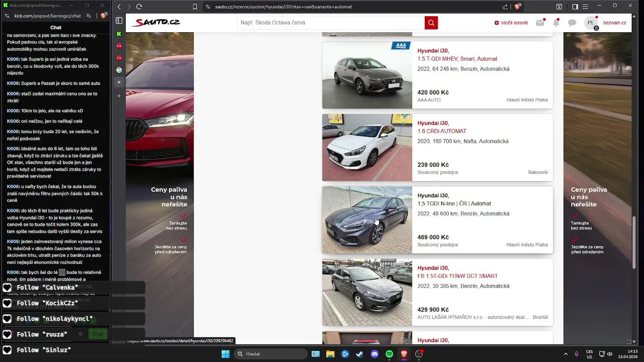Open the chat bubble icon in Sauto header
Viewport: 644px width, 362px height.
[x=572, y=23]
